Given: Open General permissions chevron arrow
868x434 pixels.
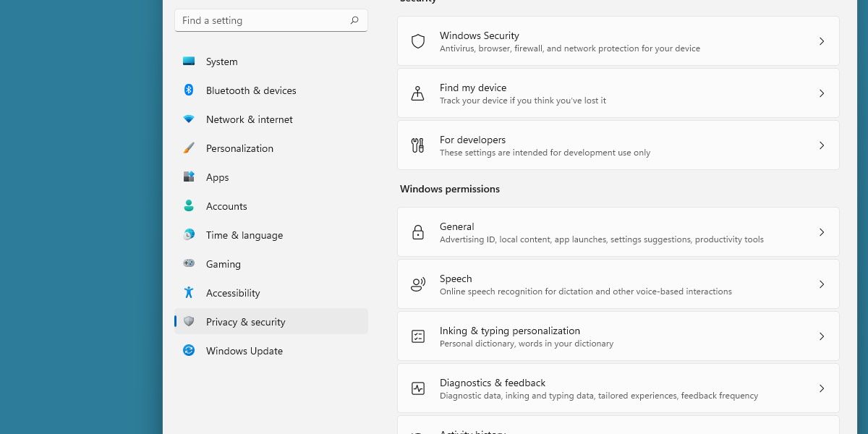Looking at the screenshot, I should coord(822,232).
